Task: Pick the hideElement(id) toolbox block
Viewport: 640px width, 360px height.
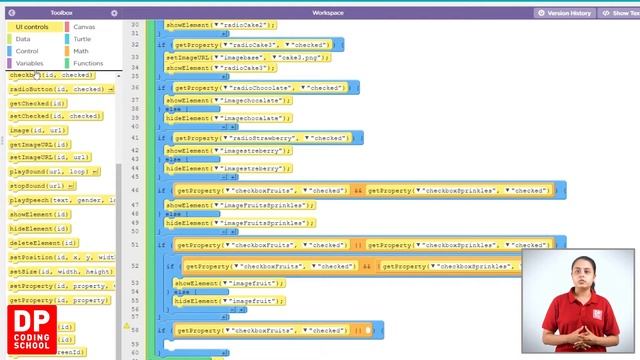Action: pos(40,229)
